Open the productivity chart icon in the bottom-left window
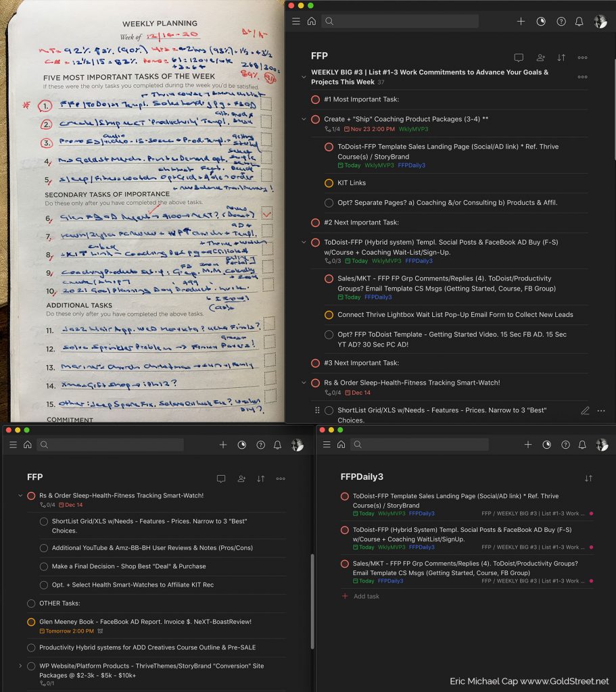Viewport: 616px width, 692px height. 242,445
